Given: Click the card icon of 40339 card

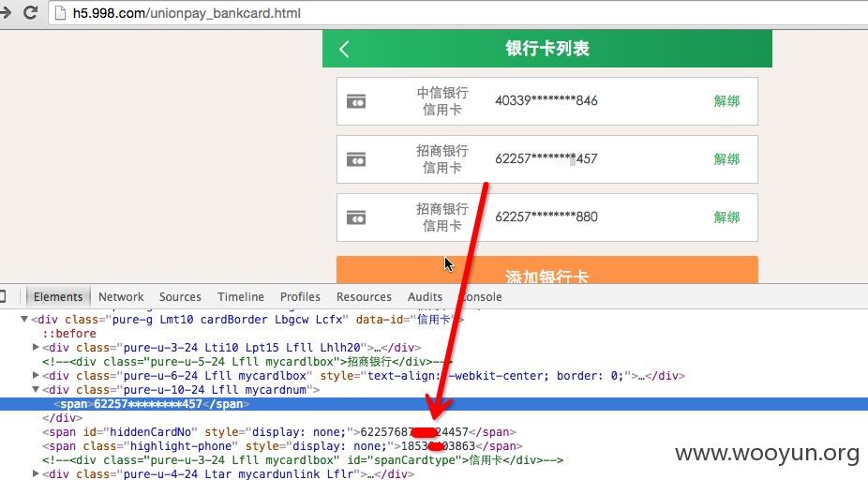Looking at the screenshot, I should point(356,101).
